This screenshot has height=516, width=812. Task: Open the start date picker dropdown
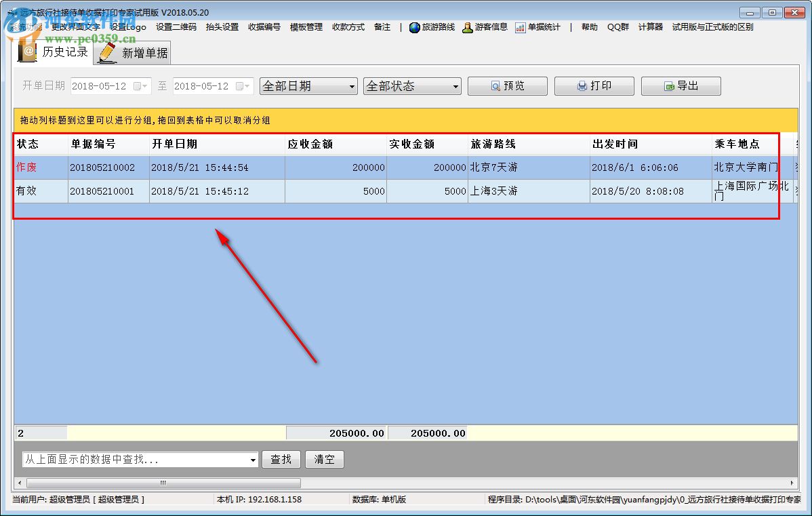(x=144, y=86)
